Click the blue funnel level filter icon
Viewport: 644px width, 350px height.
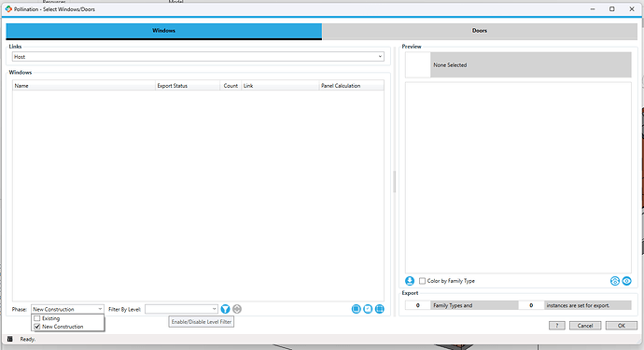coord(225,309)
